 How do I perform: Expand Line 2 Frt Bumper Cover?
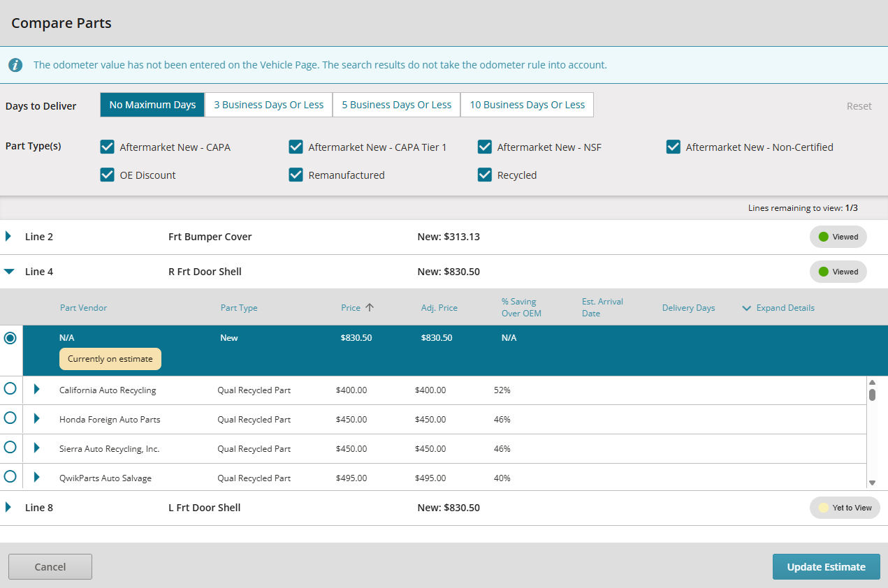click(x=8, y=237)
